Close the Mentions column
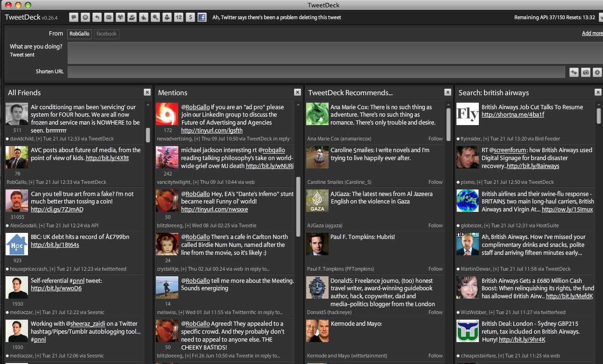 (297, 92)
